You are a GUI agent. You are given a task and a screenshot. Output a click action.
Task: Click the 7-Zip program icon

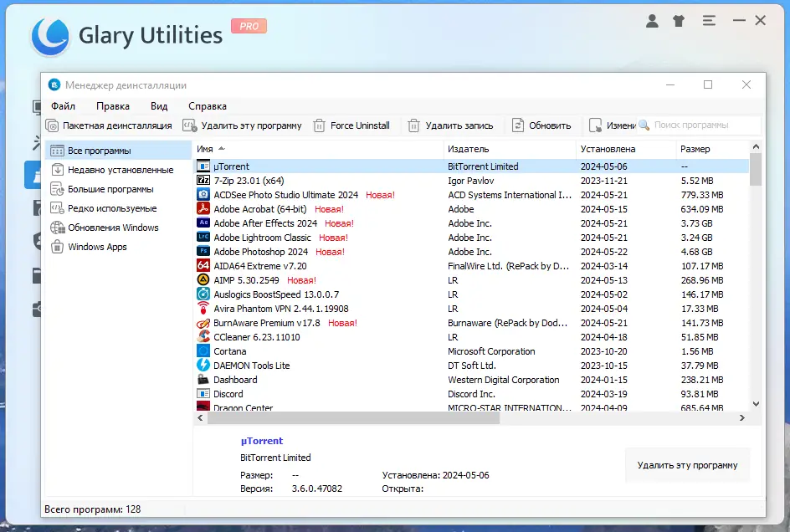coord(203,181)
